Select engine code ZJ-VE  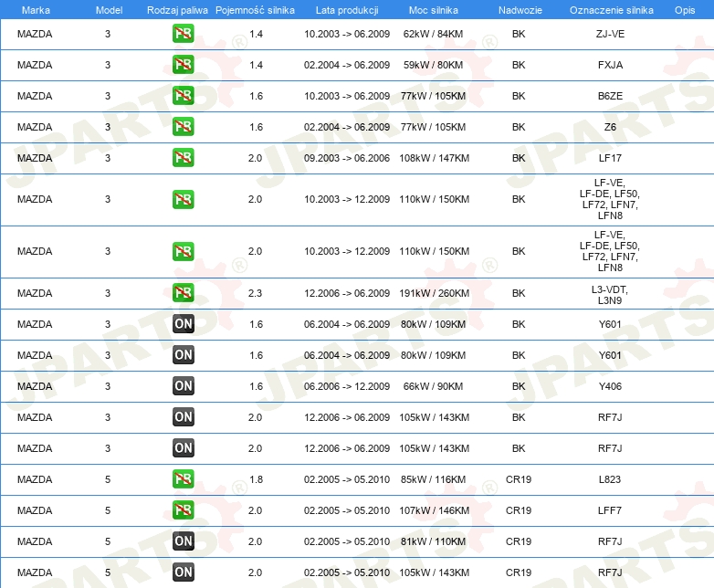coord(610,34)
